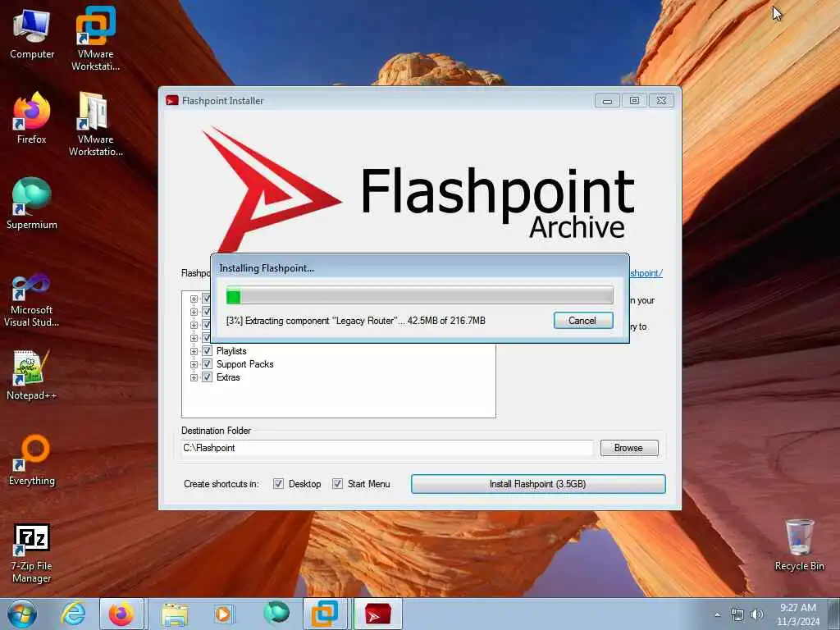Uncheck the Support Packs component checkbox
Viewport: 840px width, 630px height.
(208, 364)
